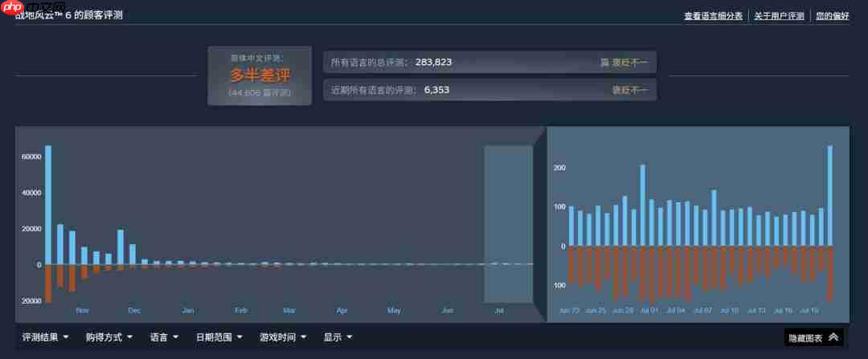
Task: Click the recent count 6,353
Action: [x=436, y=90]
